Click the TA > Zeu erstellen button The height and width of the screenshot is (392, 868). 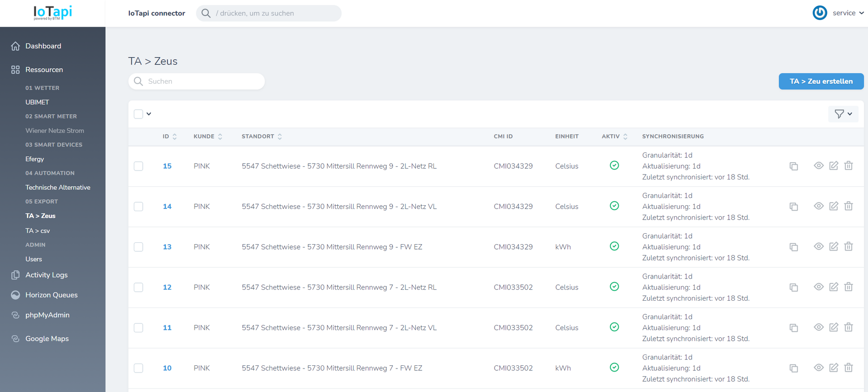(x=821, y=81)
